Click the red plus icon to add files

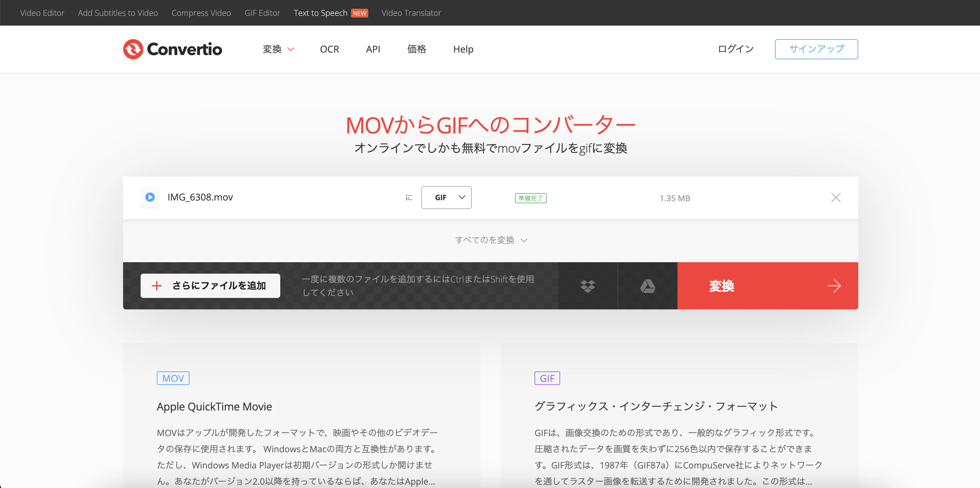click(157, 286)
